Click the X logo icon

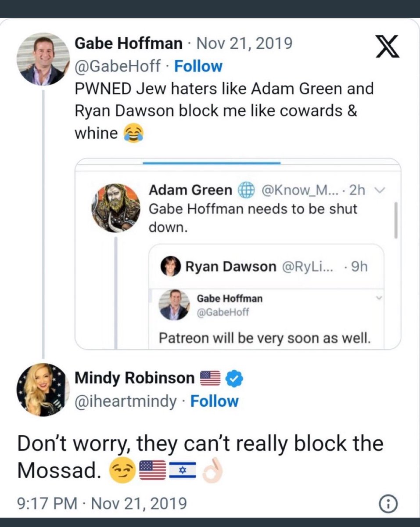point(388,47)
